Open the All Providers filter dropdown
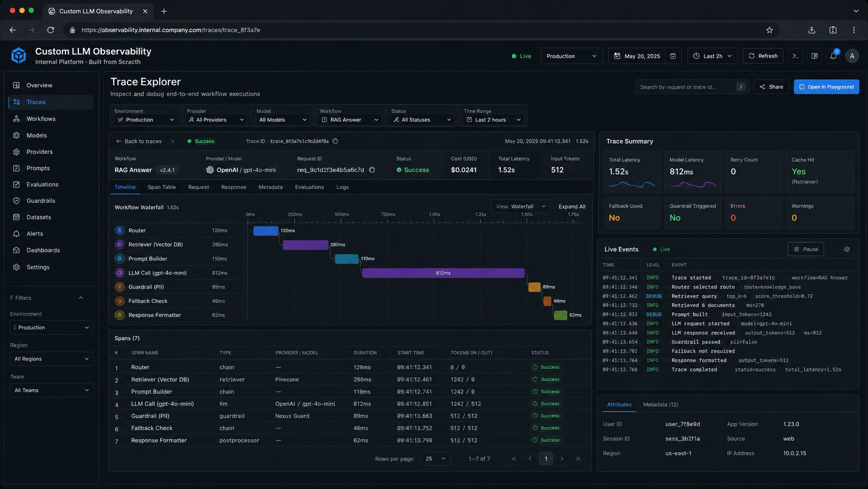 tap(215, 119)
